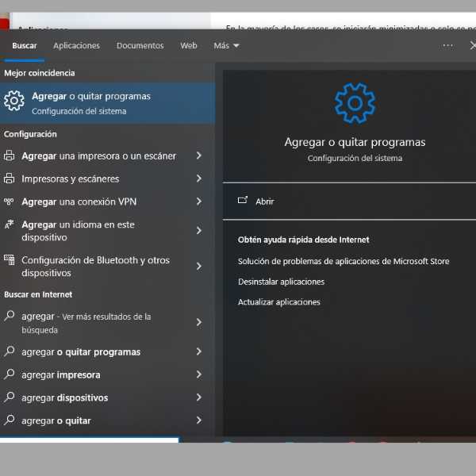Image resolution: width=476 pixels, height=476 pixels.
Task: Switch to the Aplicaciones tab
Action: (x=76, y=46)
